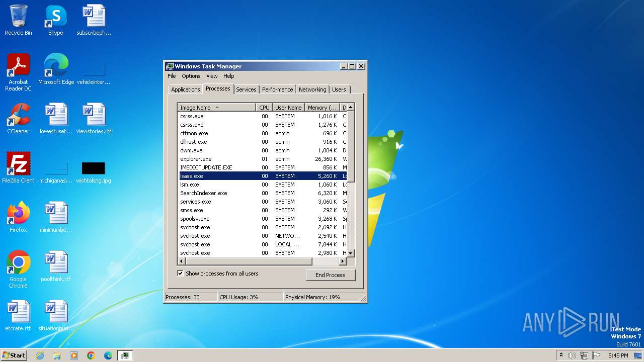This screenshot has width=644, height=362.
Task: Toggle Show processes from all users checkbox
Action: coord(180,274)
